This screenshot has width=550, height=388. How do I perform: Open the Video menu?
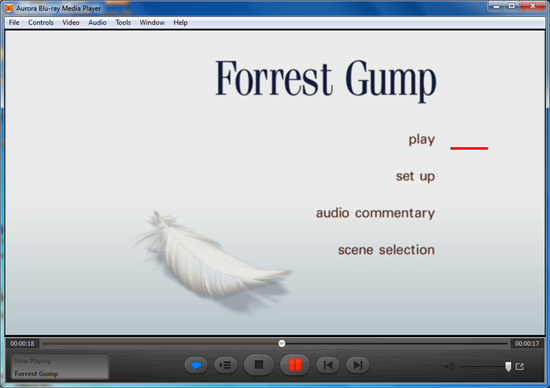click(x=71, y=22)
